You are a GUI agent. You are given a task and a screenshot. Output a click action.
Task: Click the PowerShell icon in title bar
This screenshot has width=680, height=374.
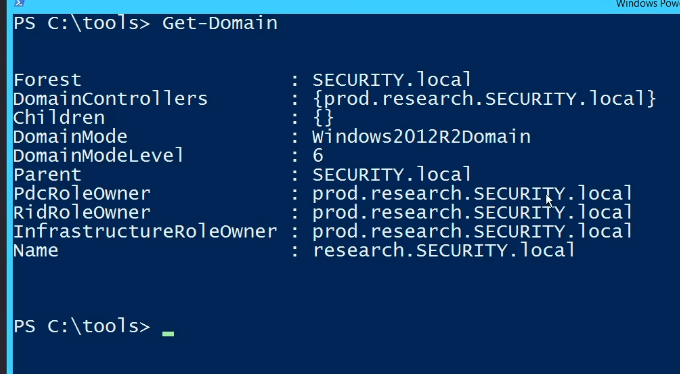click(x=19, y=3)
